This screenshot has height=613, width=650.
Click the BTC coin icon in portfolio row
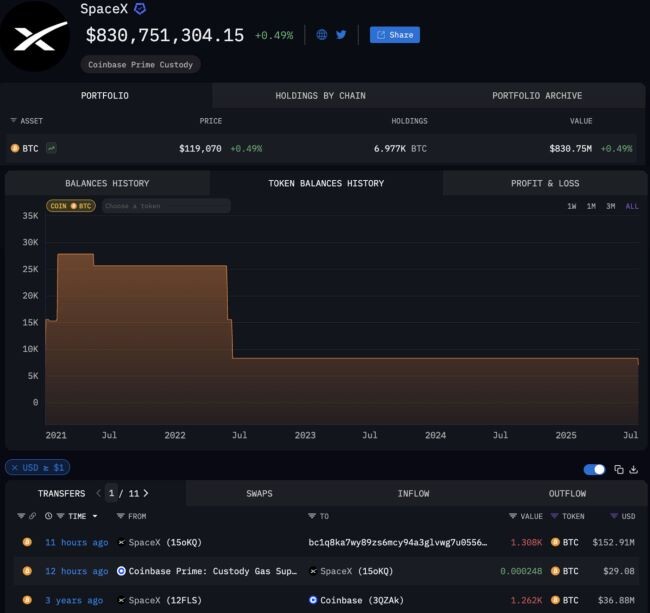[x=15, y=148]
